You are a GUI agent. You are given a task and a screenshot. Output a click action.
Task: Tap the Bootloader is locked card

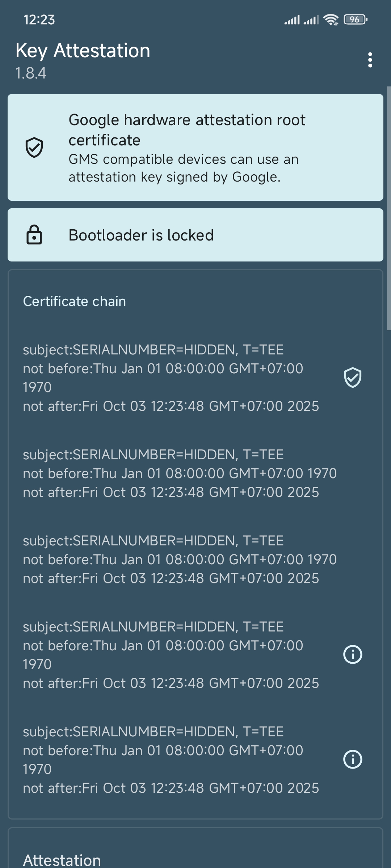pos(195,235)
